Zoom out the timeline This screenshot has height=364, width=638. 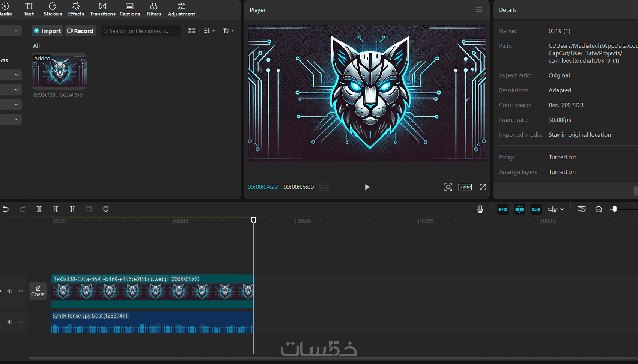tap(599, 209)
